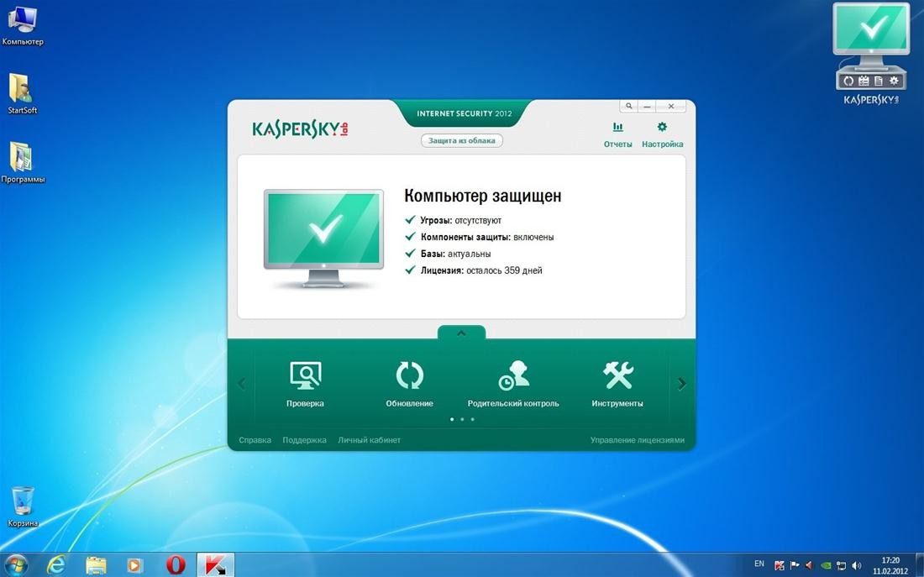
Task: Open Action Center flag tray icon
Action: tap(795, 565)
